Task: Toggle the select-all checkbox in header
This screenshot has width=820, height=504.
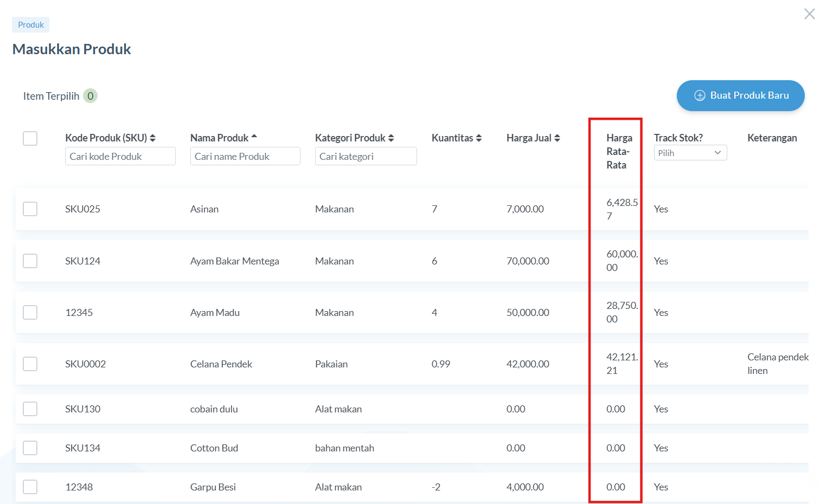Action: (30, 138)
